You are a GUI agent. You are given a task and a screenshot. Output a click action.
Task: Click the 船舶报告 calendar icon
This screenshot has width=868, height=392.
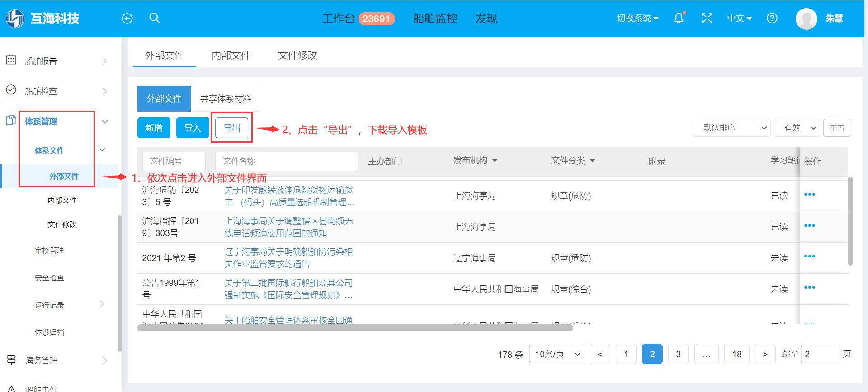click(11, 60)
